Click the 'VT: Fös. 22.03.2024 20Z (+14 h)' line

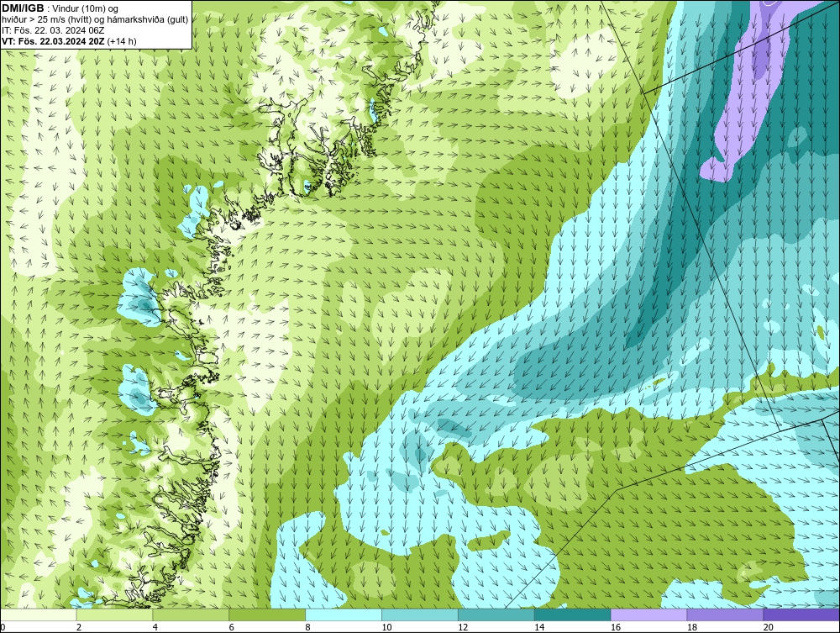69,41
